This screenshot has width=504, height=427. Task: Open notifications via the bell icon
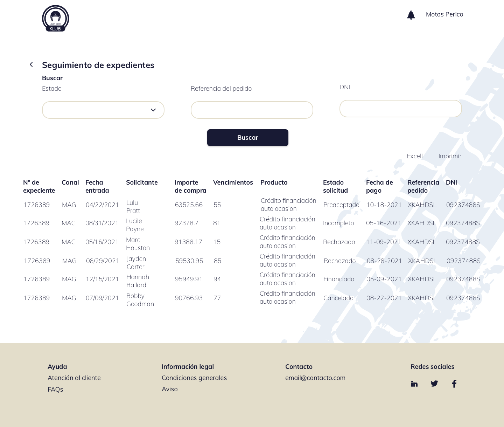click(x=411, y=15)
